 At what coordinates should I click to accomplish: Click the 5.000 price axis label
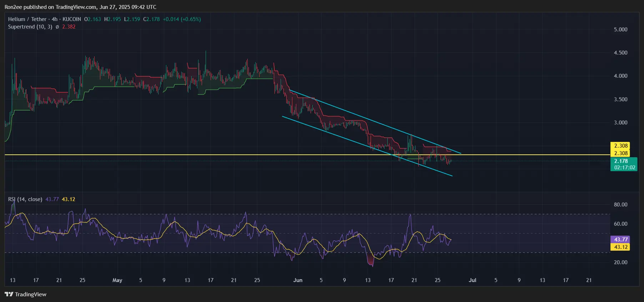click(x=620, y=30)
